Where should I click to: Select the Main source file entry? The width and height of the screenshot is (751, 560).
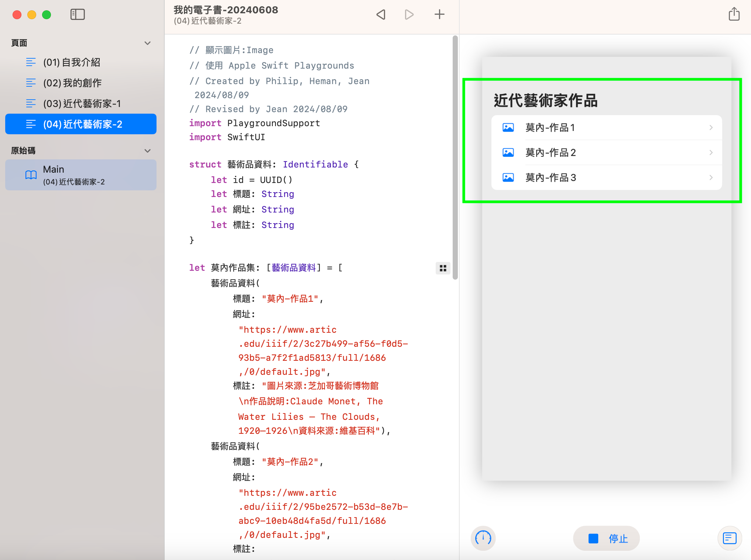(x=80, y=175)
